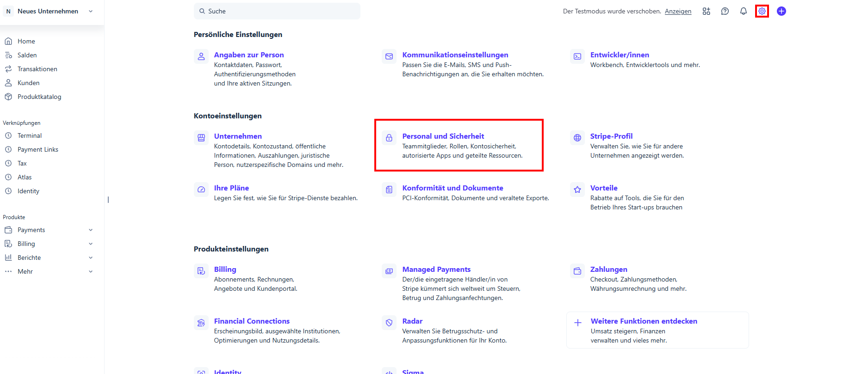868x374 pixels.
Task: Expand the Berichte sidebar chevron
Action: coord(91,258)
